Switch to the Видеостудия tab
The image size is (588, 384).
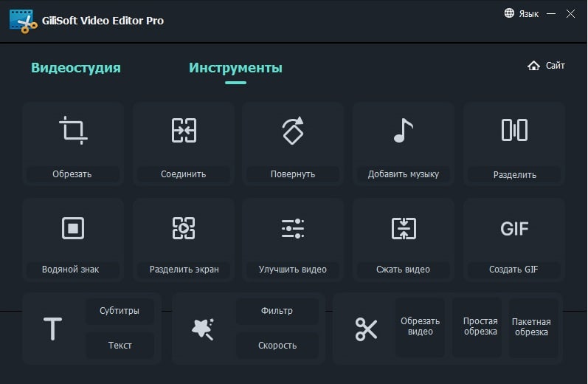tap(76, 68)
